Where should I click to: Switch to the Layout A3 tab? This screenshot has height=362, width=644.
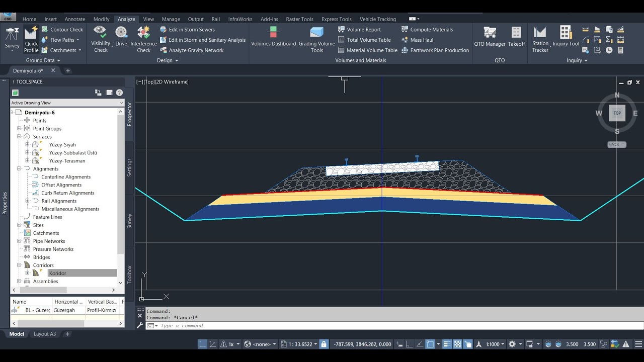click(x=45, y=334)
